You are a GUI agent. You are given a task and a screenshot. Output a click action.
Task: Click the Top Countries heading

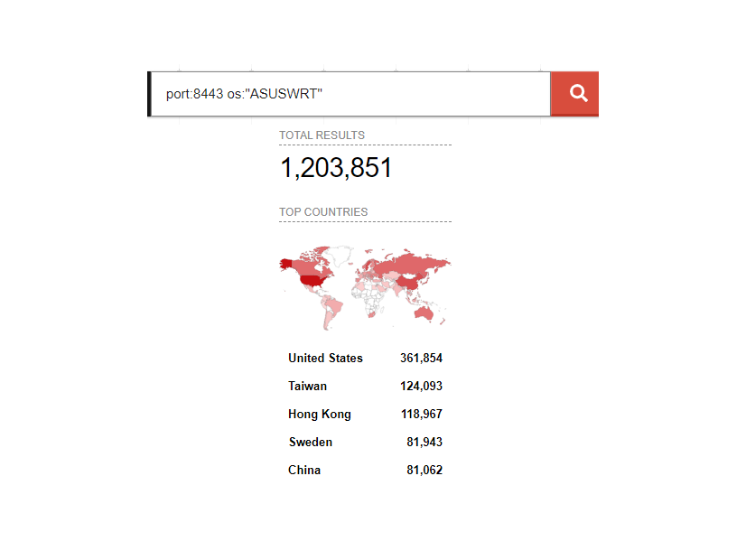[x=323, y=212]
